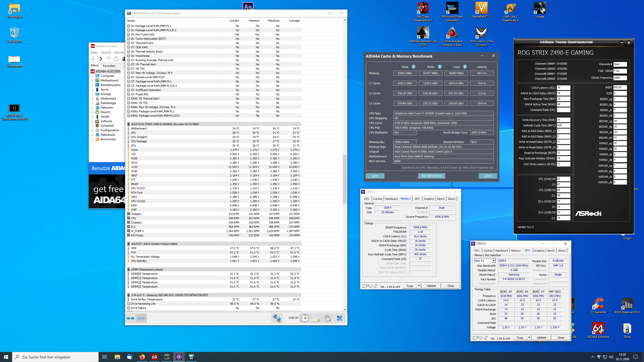Open File Explorer from the taskbar
The width and height of the screenshot is (644, 362).
point(117,357)
